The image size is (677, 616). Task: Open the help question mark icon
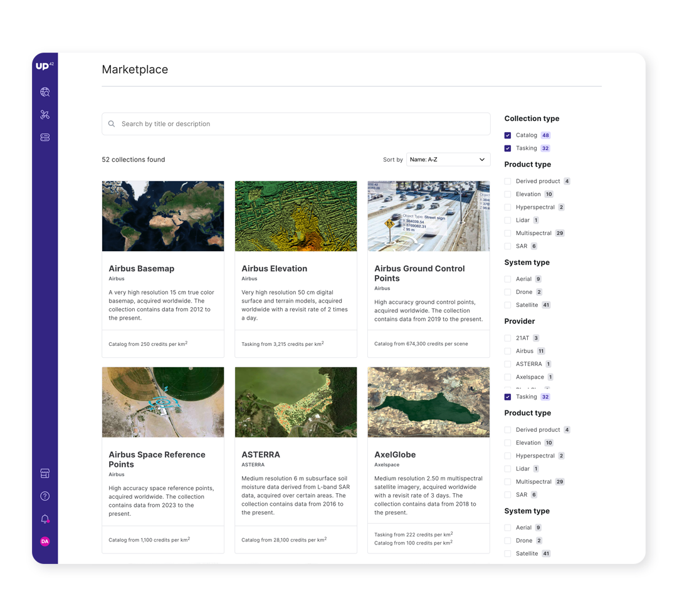pos(45,496)
